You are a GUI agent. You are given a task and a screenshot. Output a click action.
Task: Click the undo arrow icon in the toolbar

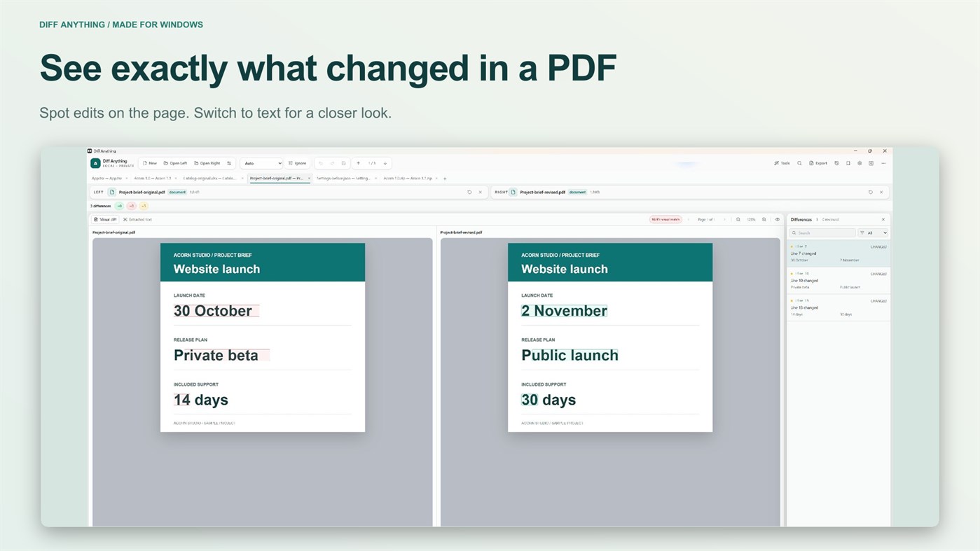321,163
